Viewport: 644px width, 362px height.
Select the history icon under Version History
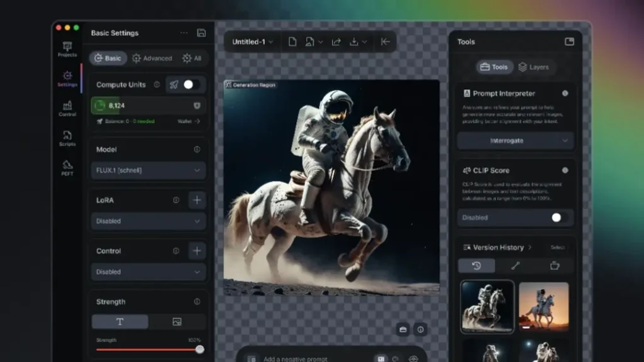476,265
